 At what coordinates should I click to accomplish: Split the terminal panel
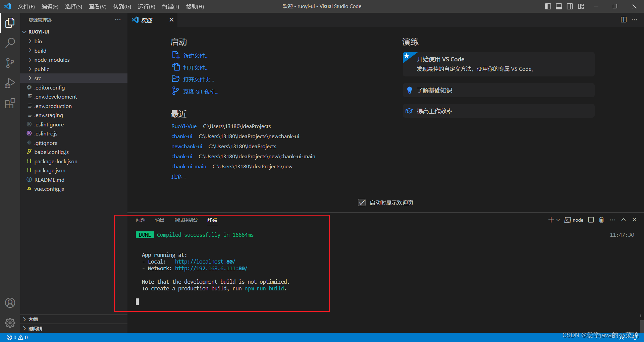point(591,220)
